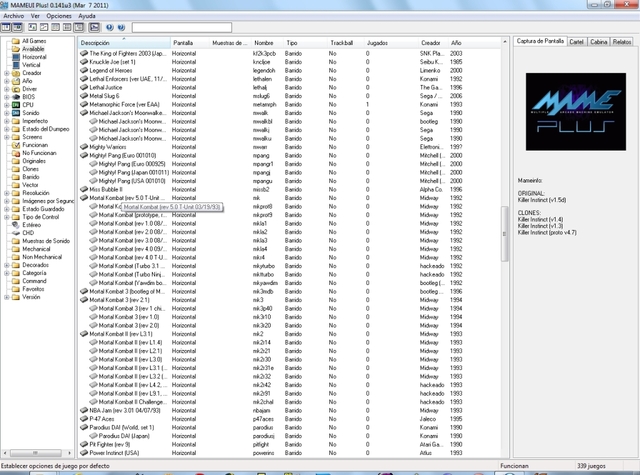640x475 pixels.
Task: Click the Knuckle Joe (set 1) game icon
Action: pos(84,62)
